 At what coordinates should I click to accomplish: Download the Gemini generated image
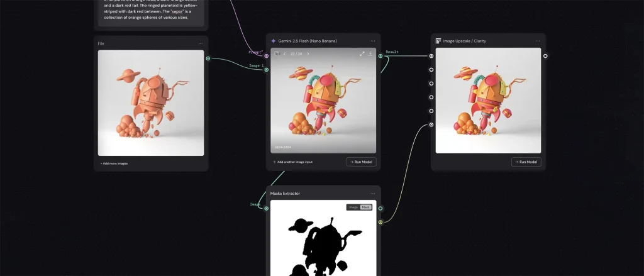[x=370, y=54]
